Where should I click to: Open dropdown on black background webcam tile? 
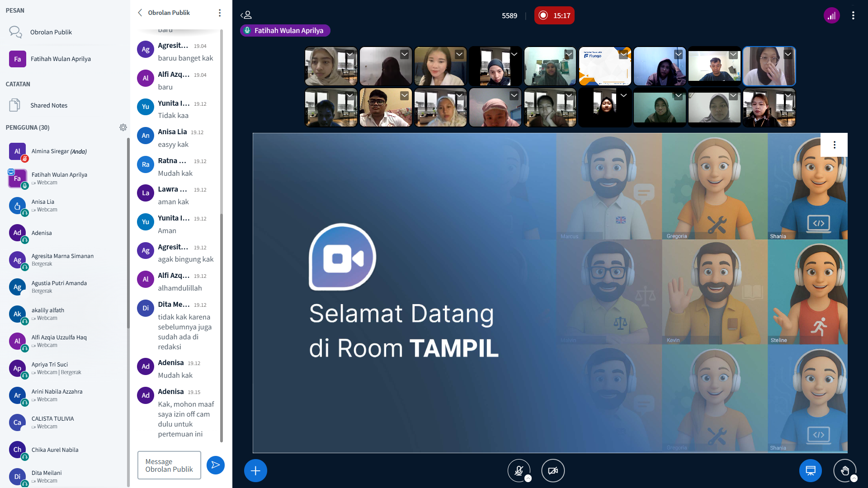coord(624,95)
